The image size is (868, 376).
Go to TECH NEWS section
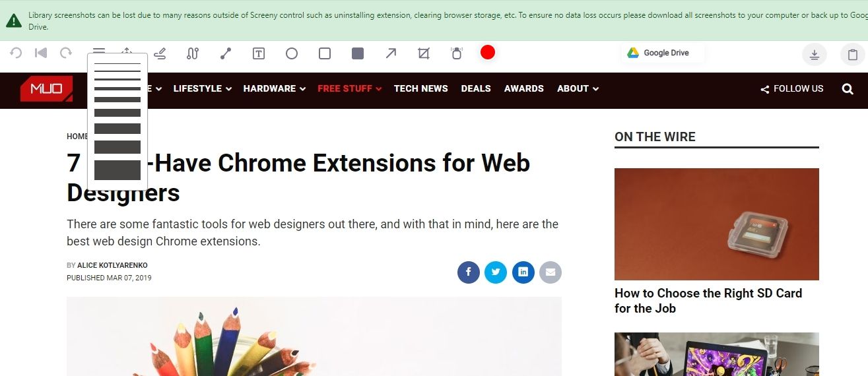421,88
